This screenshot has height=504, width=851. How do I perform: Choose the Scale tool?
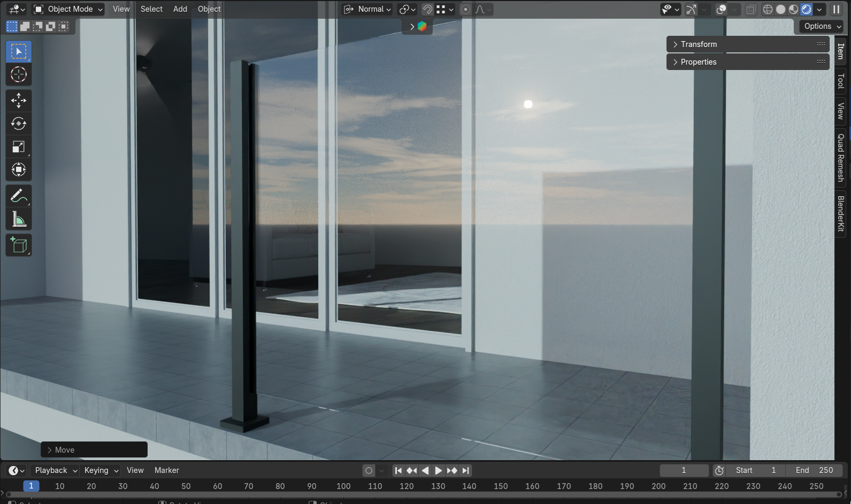(19, 147)
